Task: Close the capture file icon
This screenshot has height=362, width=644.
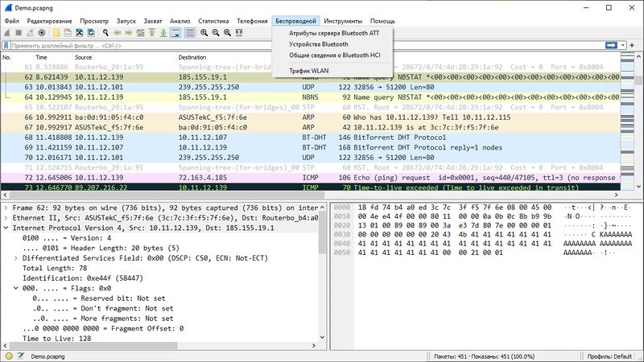Action: [79, 33]
